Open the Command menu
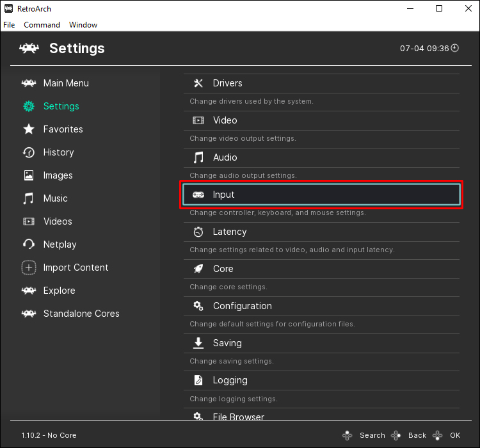The image size is (480, 448). 42,25
